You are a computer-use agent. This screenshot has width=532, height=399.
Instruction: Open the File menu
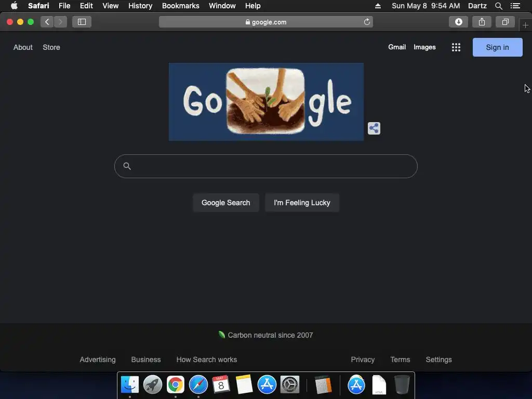pos(64,6)
